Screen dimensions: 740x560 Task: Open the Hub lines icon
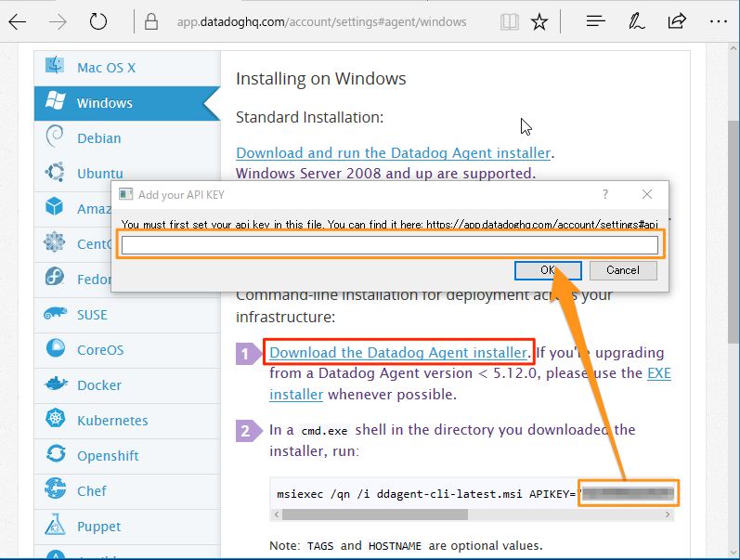click(x=595, y=21)
